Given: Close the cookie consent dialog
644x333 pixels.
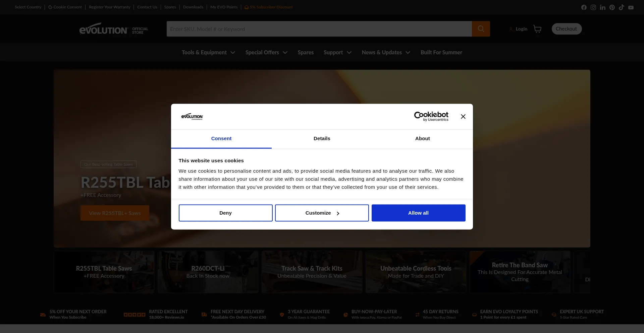Looking at the screenshot, I should point(463,116).
